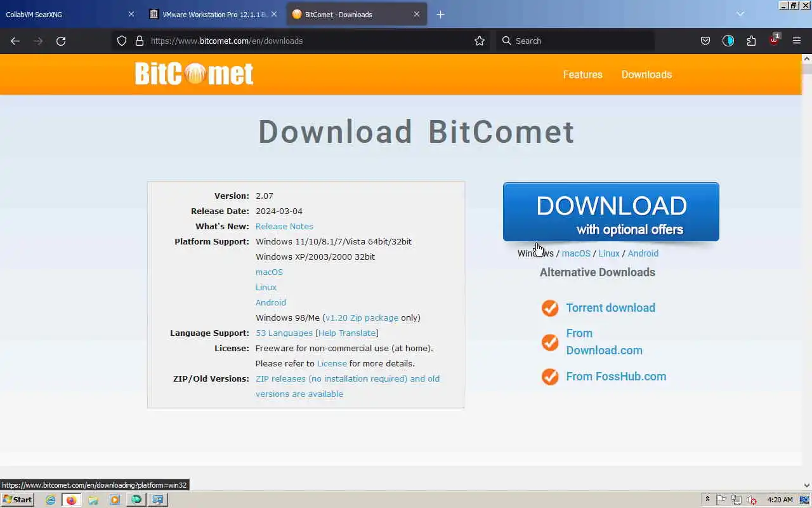
Task: Click the search magnifier icon in the search box
Action: [x=506, y=41]
